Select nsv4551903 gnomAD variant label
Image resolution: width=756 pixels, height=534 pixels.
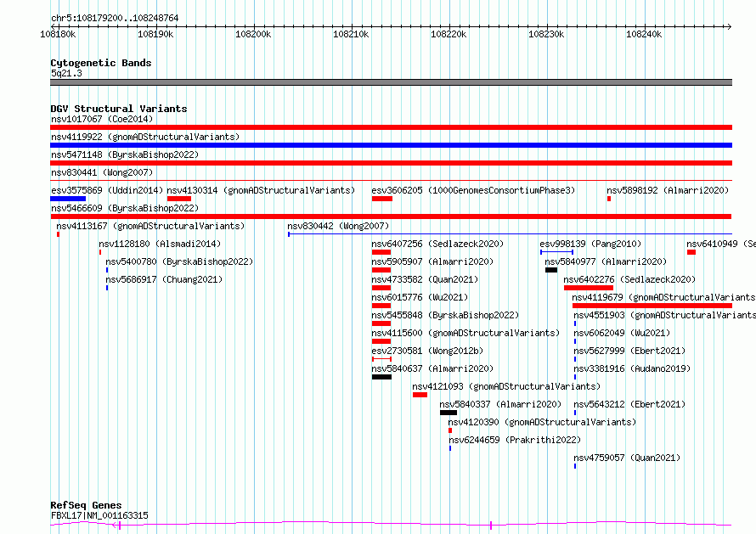tap(665, 315)
